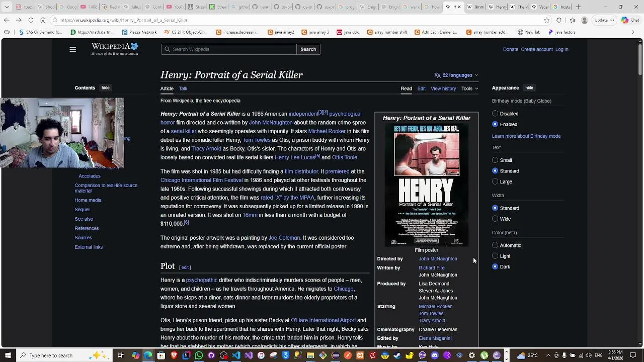Viewport: 644px width, 362px height.
Task: Expand the bookmarks bar overflow arrow
Action: click(x=633, y=32)
